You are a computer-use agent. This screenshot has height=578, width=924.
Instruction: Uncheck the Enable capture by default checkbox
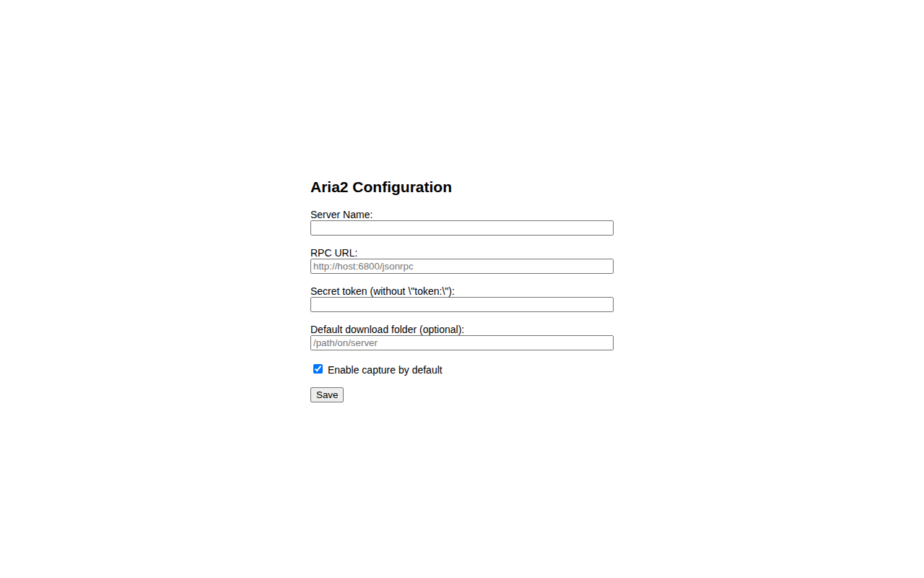(318, 369)
